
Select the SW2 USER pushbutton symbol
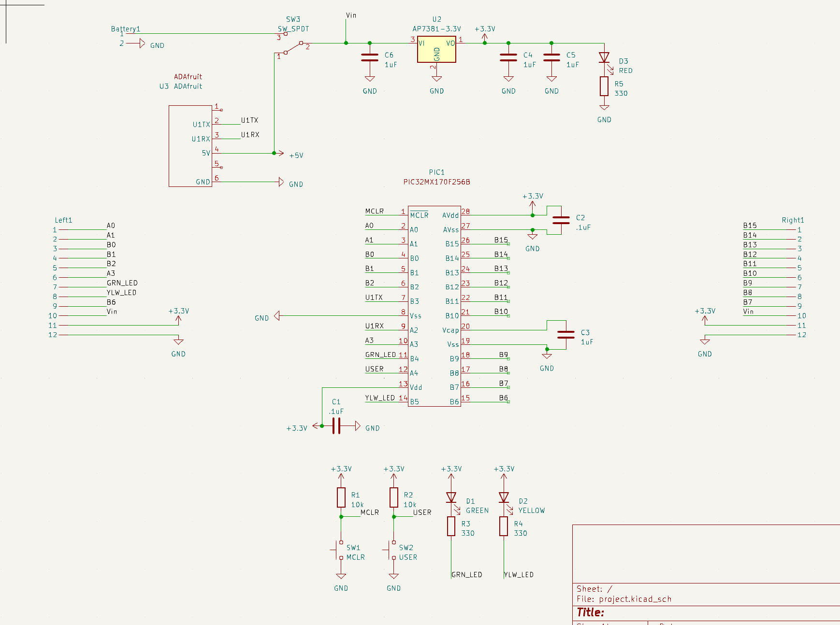391,550
